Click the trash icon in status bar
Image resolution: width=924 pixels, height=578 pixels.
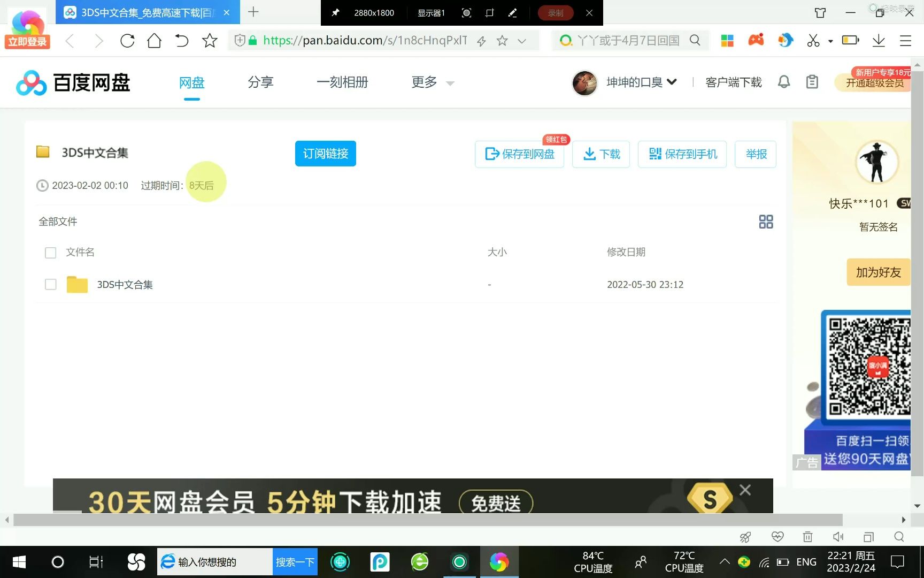[x=807, y=536]
